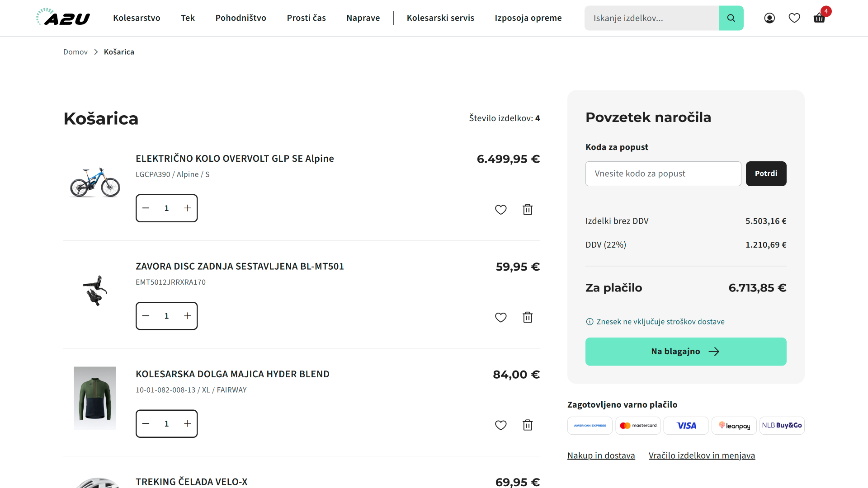
Task: Open the Kolesarstvo menu
Action: (137, 18)
